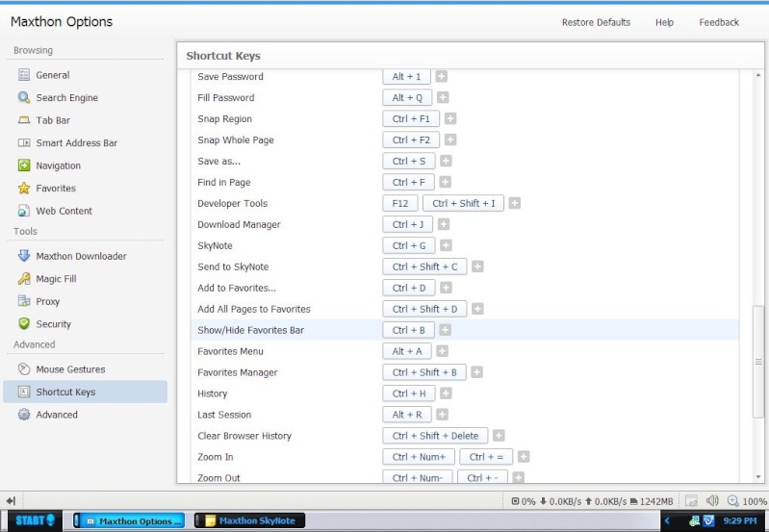Viewport: 769px width, 532px height.
Task: Click the Maxthon Downloader arrow icon
Action: pyautogui.click(x=23, y=256)
